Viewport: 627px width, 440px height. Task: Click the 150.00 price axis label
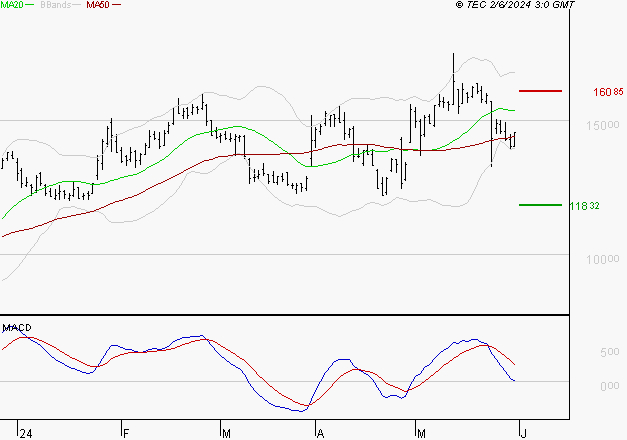[603, 126]
